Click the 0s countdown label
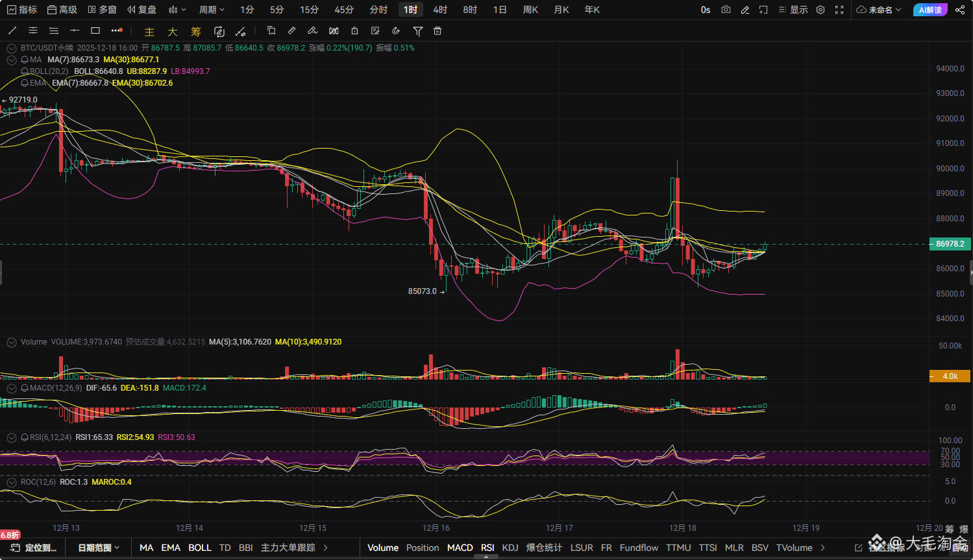The height and width of the screenshot is (560, 973). click(706, 10)
